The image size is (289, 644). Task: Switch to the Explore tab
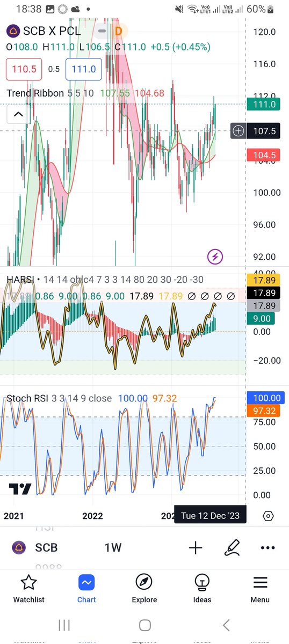pos(144,589)
